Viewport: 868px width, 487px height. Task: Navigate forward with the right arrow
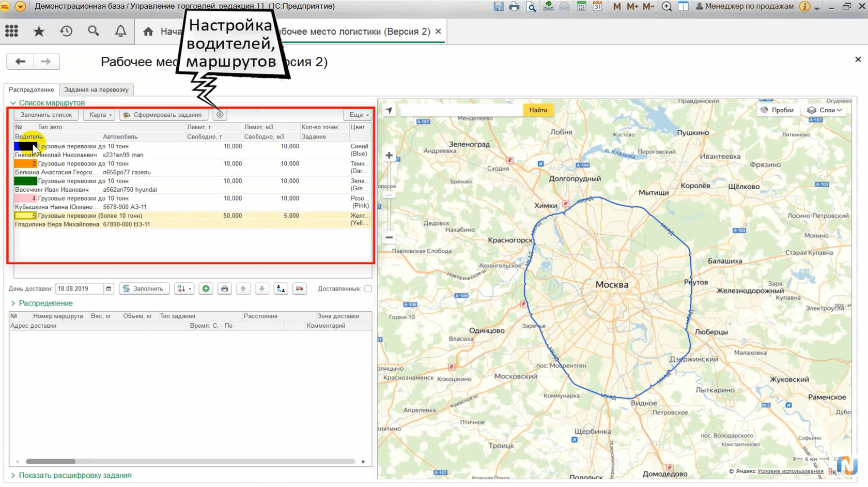tap(46, 62)
